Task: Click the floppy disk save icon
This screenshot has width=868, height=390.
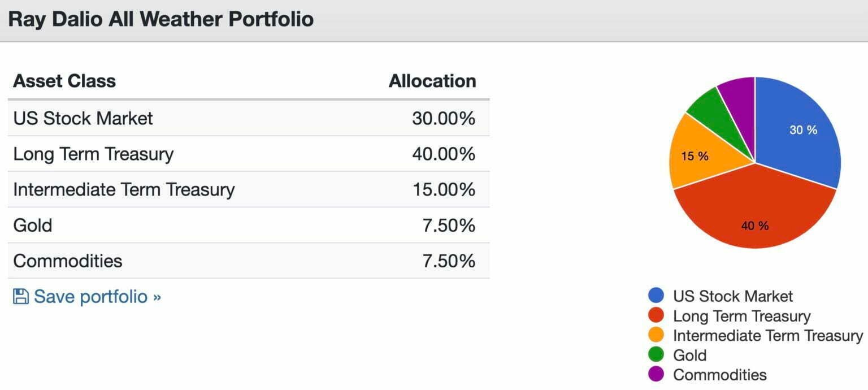Action: [x=20, y=296]
